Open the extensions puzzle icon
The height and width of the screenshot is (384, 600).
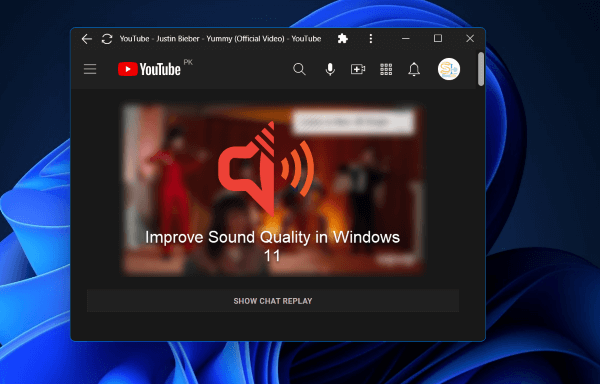342,38
